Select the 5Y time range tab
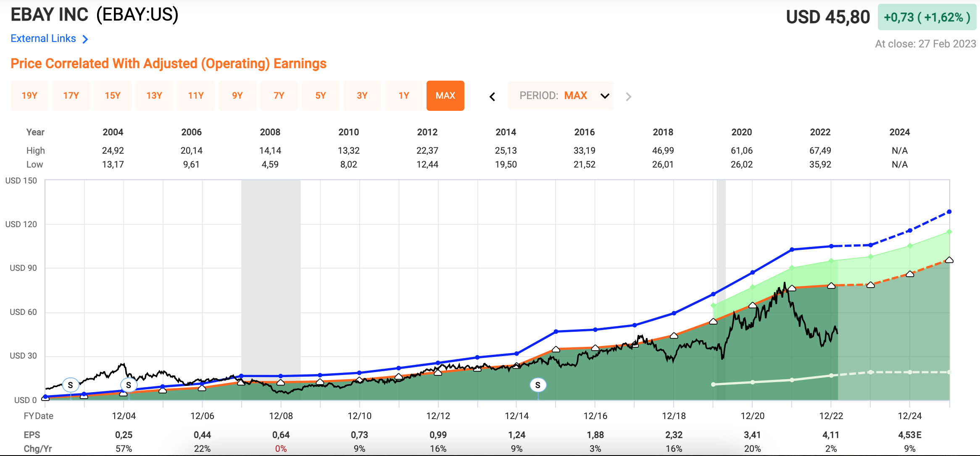This screenshot has height=456, width=980. click(x=321, y=96)
